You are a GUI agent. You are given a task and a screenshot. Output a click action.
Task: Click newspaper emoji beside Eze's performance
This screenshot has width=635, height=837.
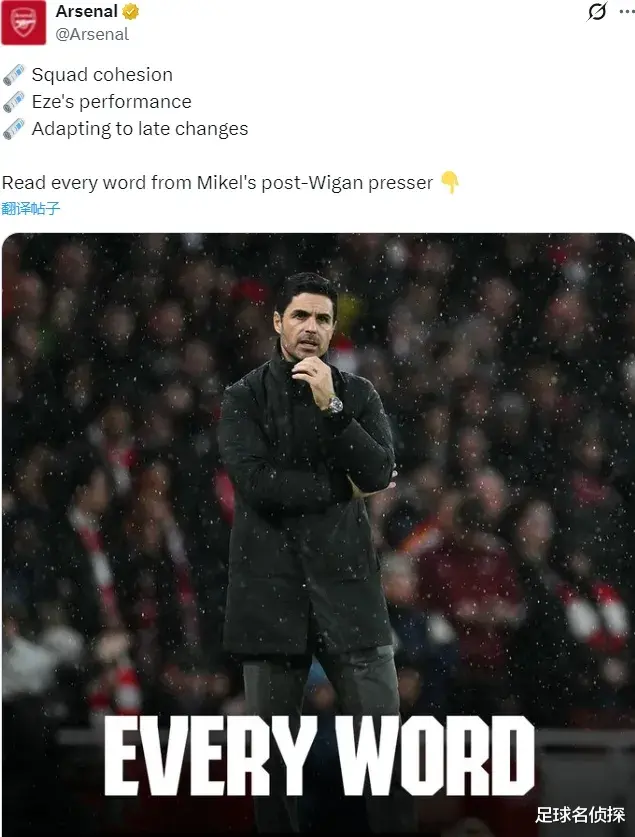[x=13, y=101]
